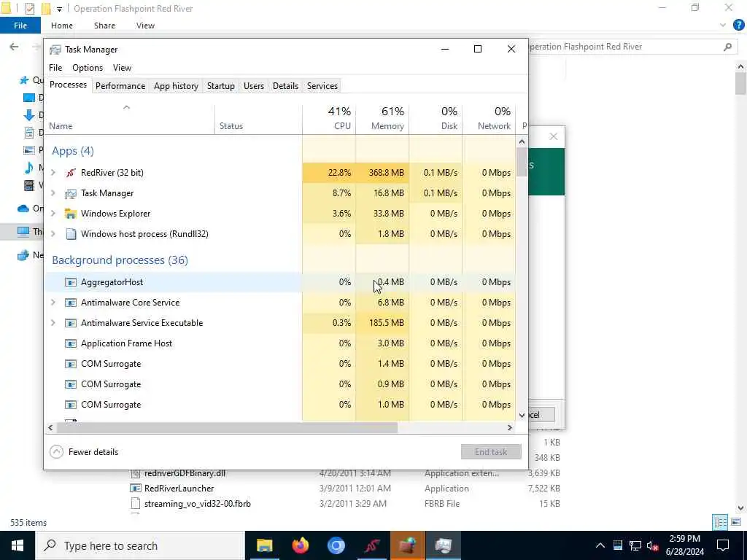Open the notification center icon
This screenshot has height=560, width=747.
click(x=723, y=545)
